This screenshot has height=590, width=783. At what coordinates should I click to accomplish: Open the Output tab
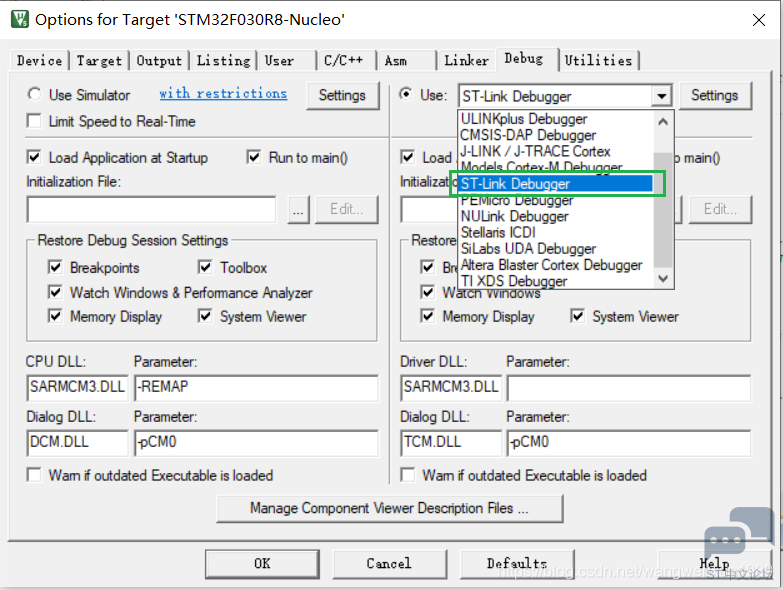coord(159,60)
